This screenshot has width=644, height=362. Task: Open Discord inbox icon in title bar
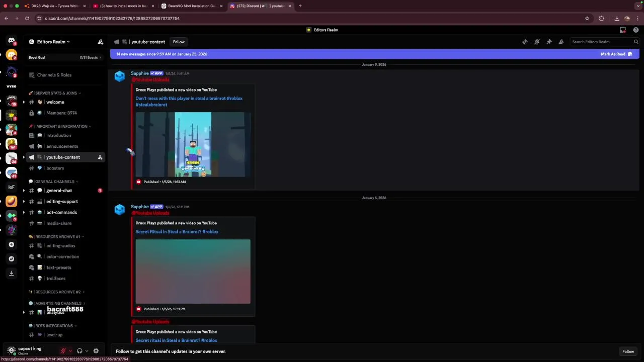pos(623,30)
